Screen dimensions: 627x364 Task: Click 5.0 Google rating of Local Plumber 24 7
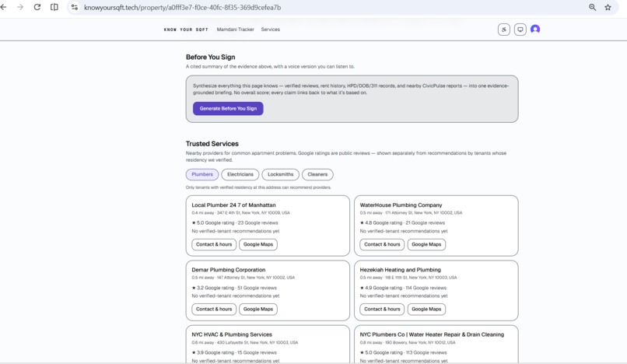pyautogui.click(x=215, y=222)
